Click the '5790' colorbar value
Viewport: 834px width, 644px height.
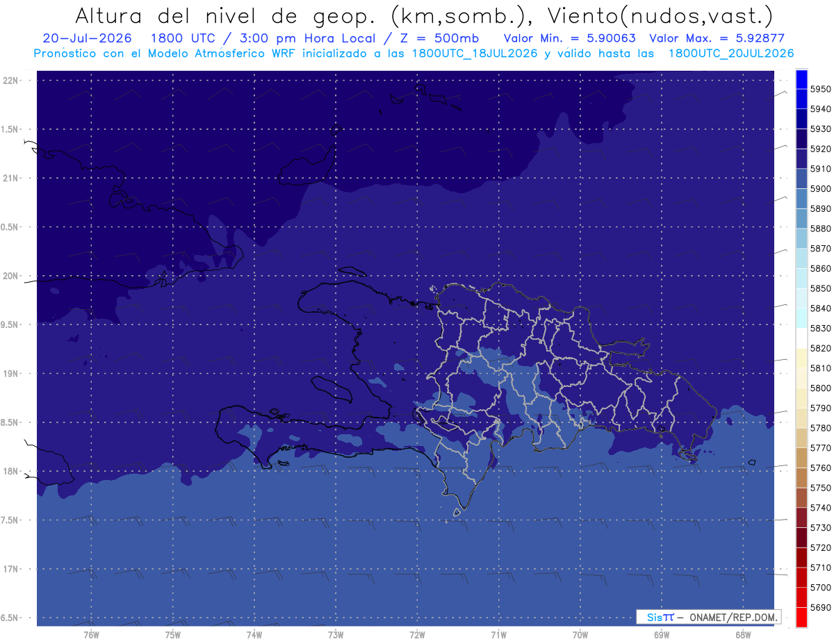[821, 408]
